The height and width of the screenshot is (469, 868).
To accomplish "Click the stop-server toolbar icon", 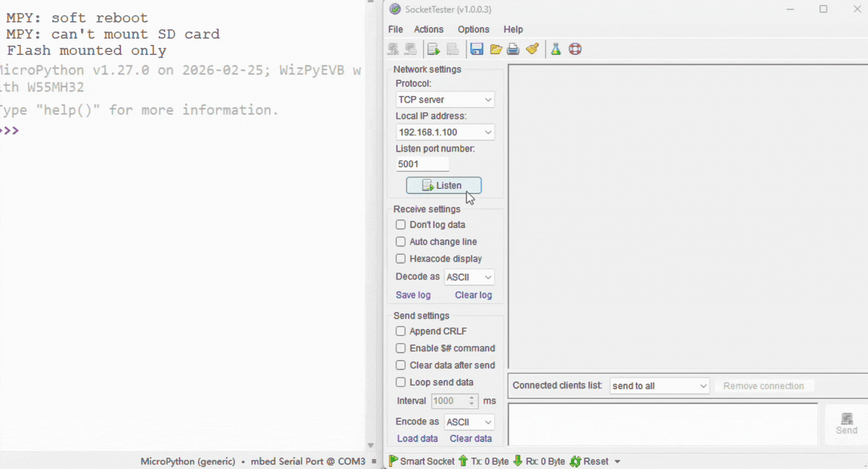I will pos(452,49).
